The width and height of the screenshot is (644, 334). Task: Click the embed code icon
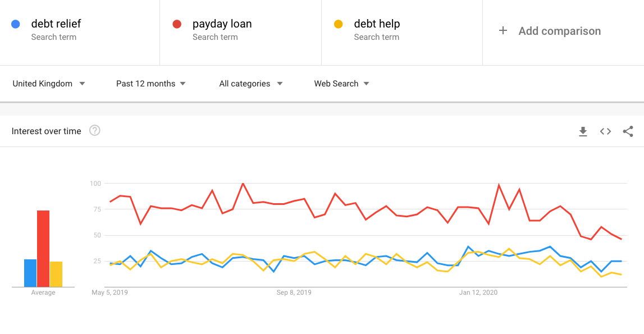click(x=605, y=131)
